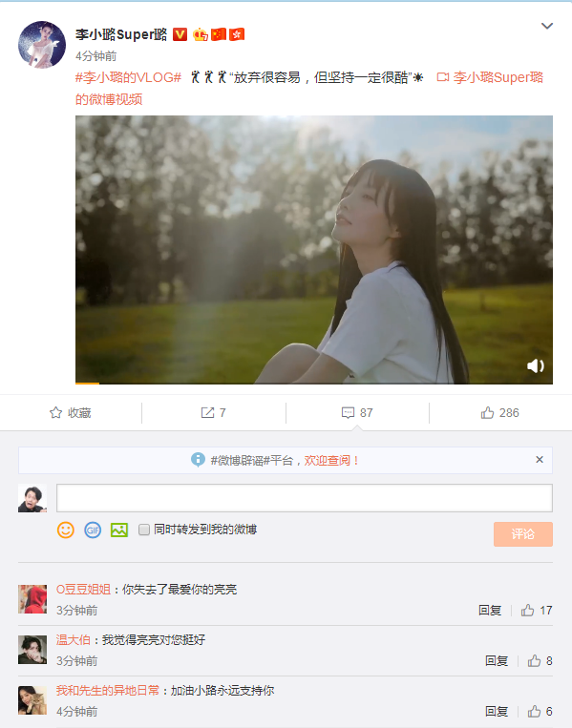572x728 pixels.
Task: Click the video progress bar
Action: pos(314,383)
